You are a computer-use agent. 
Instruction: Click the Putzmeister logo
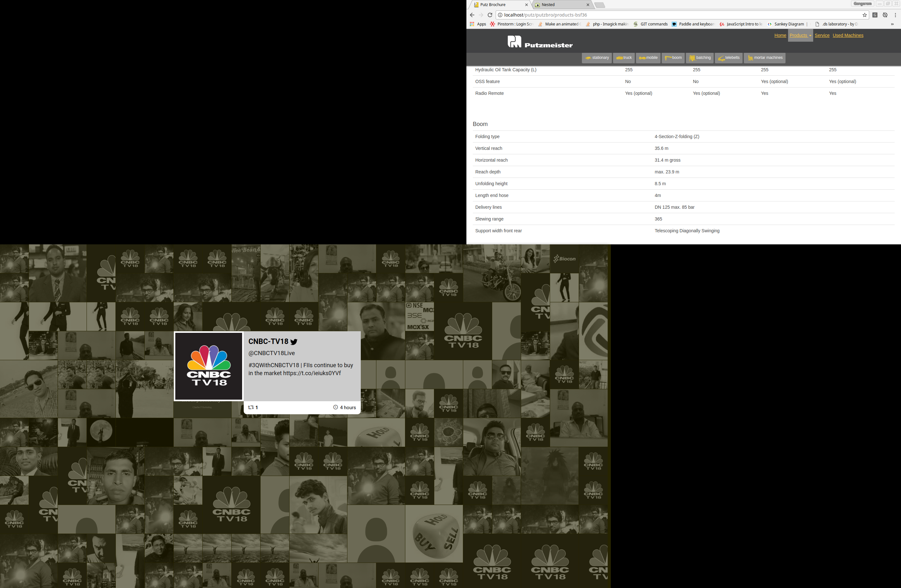coord(540,42)
